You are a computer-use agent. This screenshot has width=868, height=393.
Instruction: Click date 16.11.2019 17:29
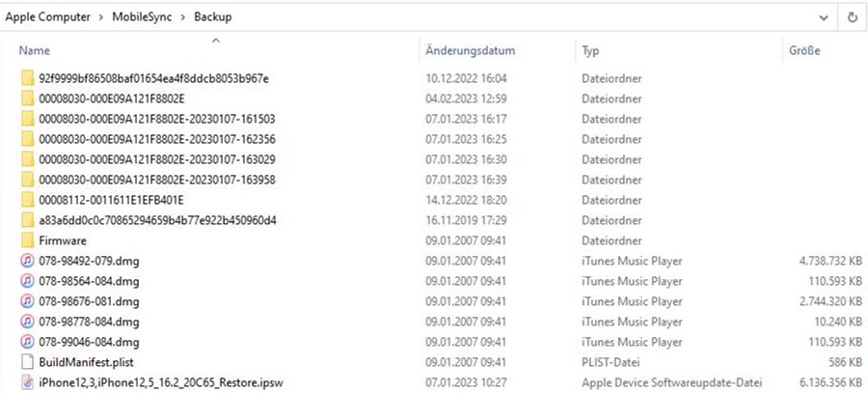(466, 220)
